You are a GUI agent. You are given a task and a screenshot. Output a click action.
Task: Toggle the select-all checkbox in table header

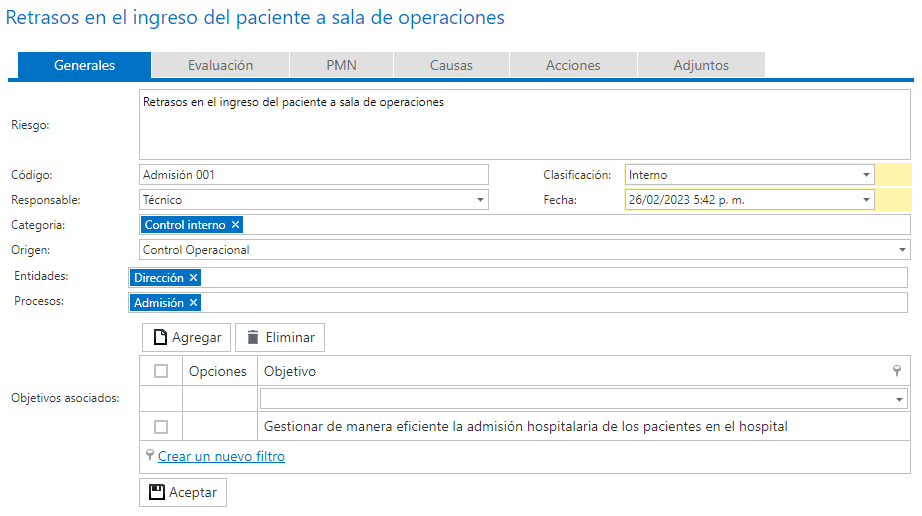pyautogui.click(x=161, y=371)
